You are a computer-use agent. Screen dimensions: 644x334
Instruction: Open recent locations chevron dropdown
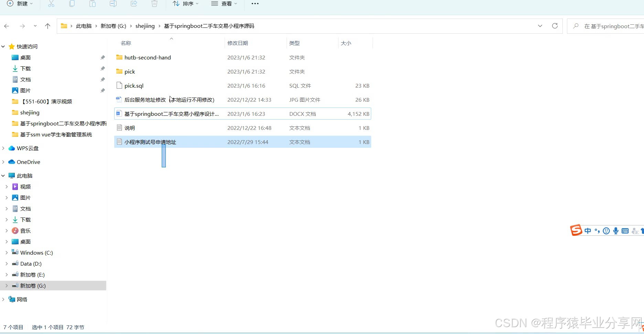point(35,26)
